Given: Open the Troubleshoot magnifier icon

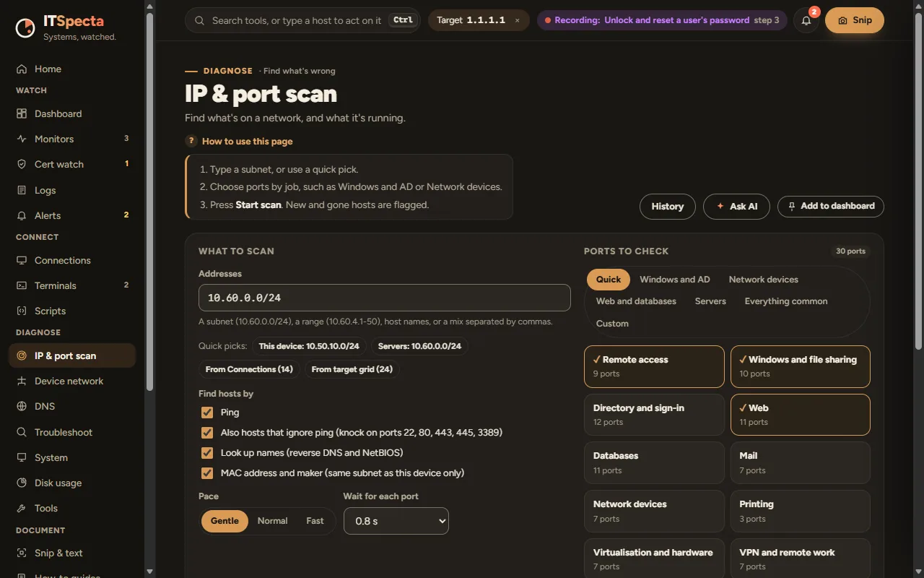Looking at the screenshot, I should [22, 433].
